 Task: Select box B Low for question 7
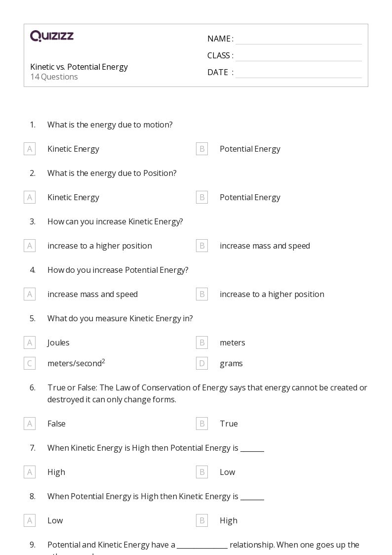point(202,472)
